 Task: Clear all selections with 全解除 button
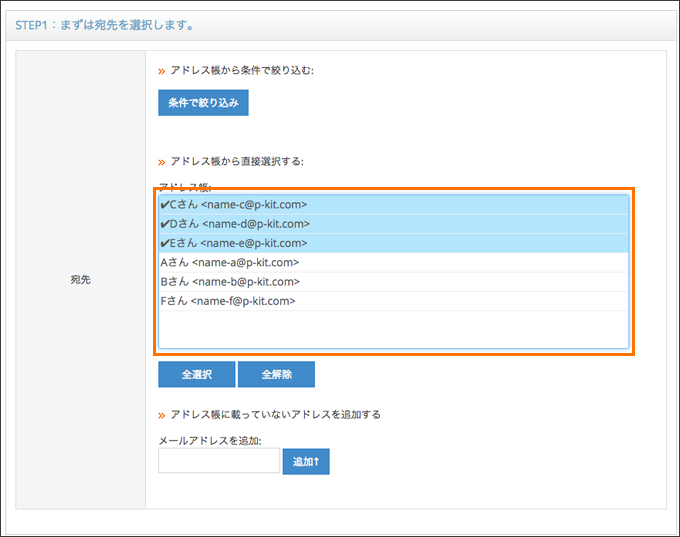276,374
